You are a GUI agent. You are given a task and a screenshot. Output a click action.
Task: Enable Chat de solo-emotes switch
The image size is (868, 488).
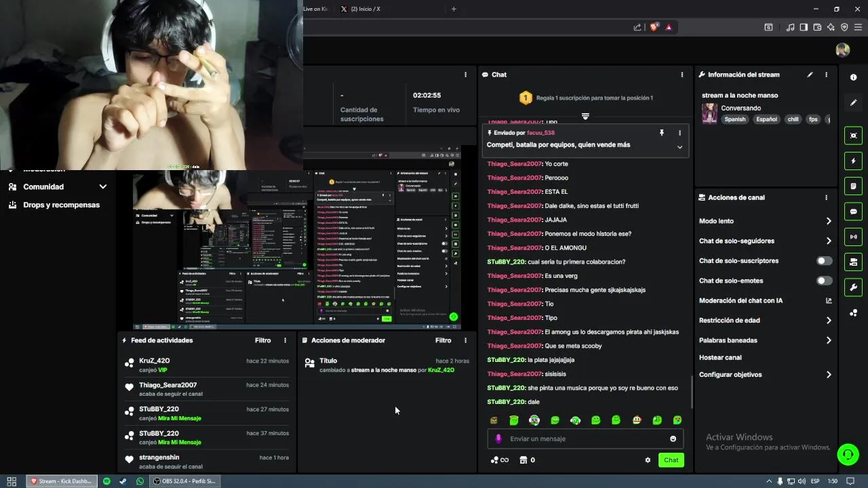click(x=824, y=281)
